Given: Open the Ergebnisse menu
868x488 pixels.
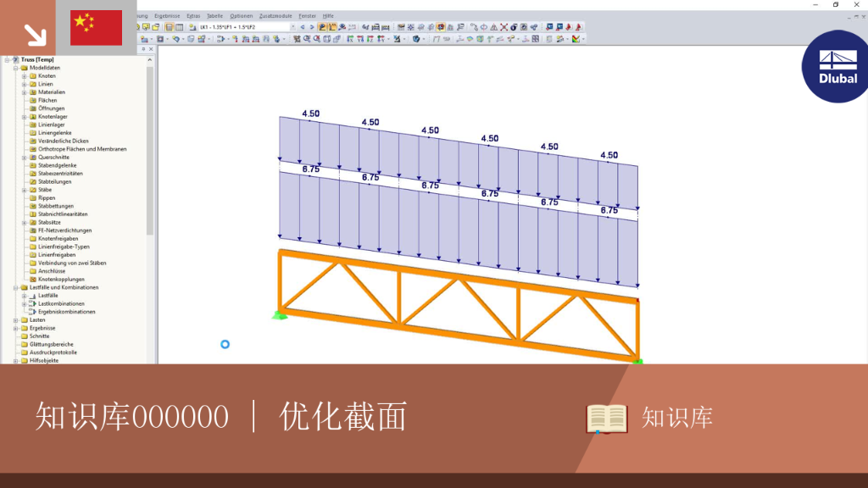Looking at the screenshot, I should (x=167, y=16).
